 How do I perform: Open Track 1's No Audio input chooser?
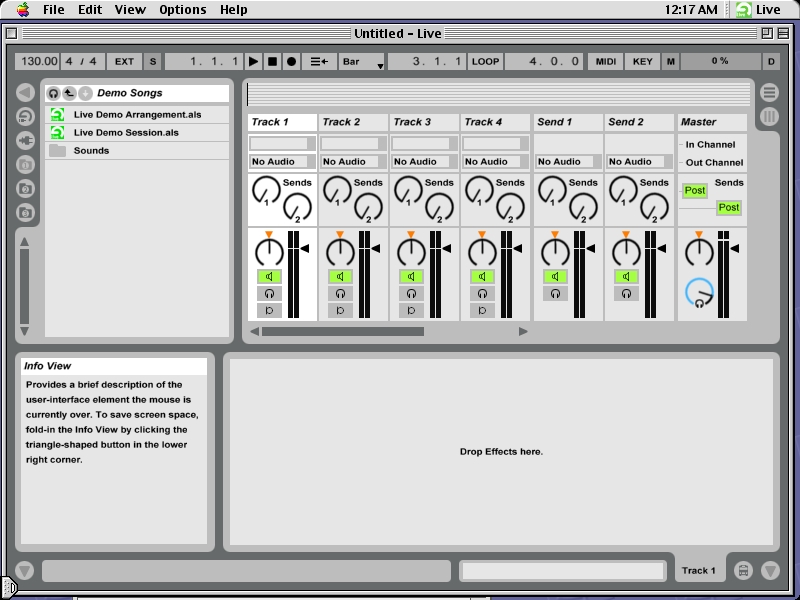(282, 162)
